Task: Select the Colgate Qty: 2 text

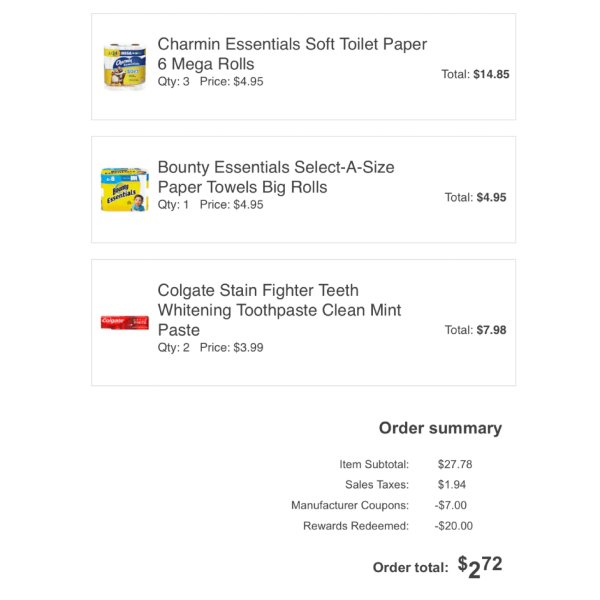Action: [x=173, y=347]
